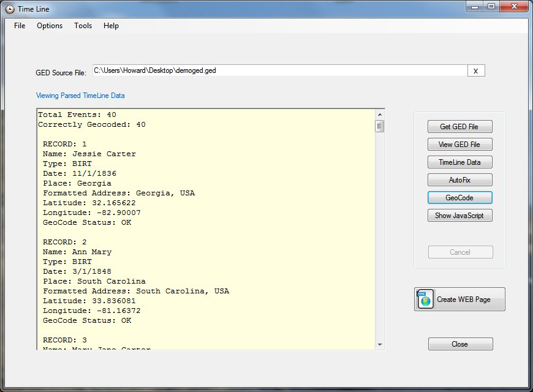Create the WEB Page
The width and height of the screenshot is (533, 392).
[459, 299]
